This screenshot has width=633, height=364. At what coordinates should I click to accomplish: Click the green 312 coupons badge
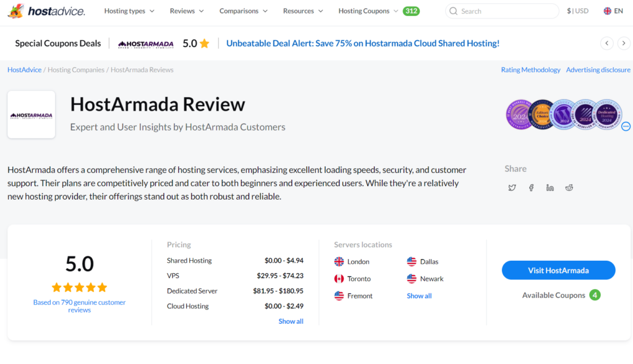[x=411, y=11]
